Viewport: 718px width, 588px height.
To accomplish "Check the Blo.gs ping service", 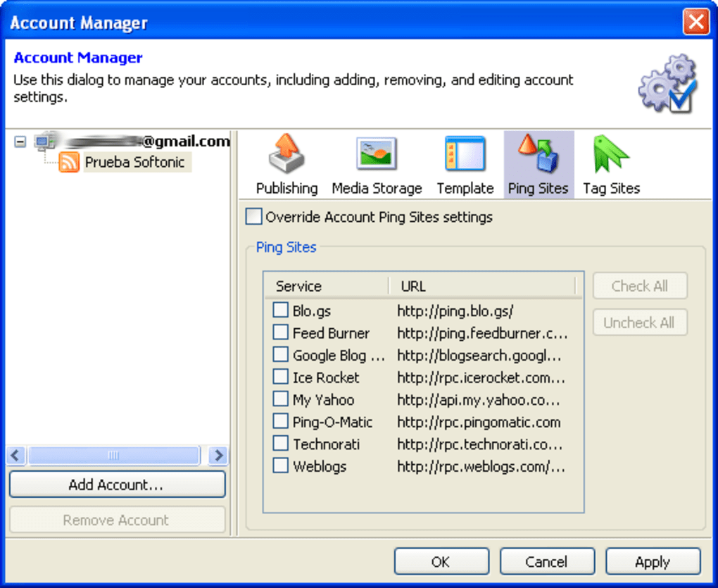I will click(281, 311).
